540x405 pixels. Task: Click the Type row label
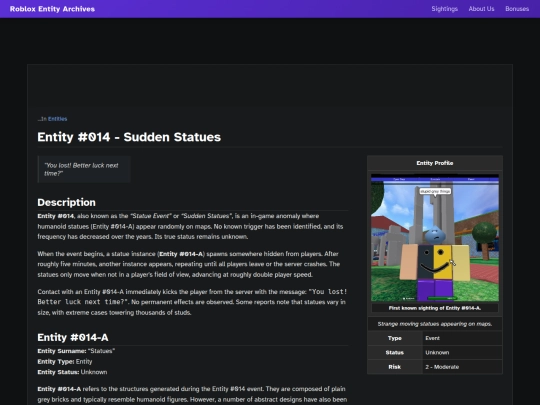click(395, 338)
